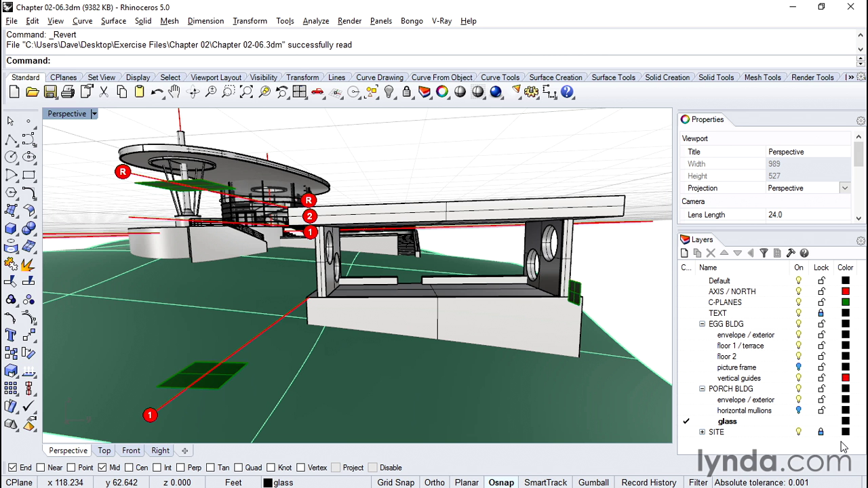This screenshot has height=488, width=868.
Task: Click the Print icon
Action: tap(68, 92)
